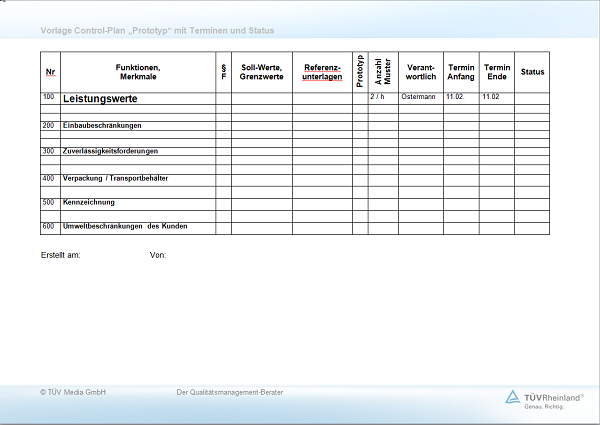This screenshot has width=600, height=425.
Task: Click the empty Status cell for Leistungswerte
Action: point(532,98)
